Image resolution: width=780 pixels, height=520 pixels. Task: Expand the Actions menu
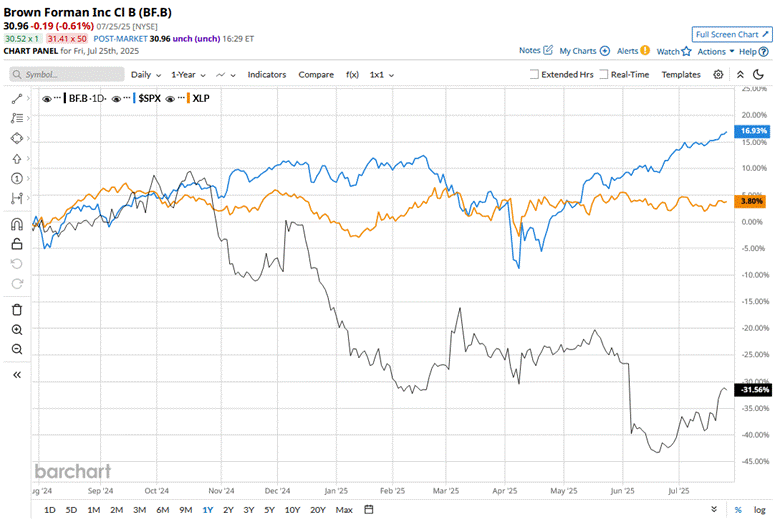click(715, 51)
